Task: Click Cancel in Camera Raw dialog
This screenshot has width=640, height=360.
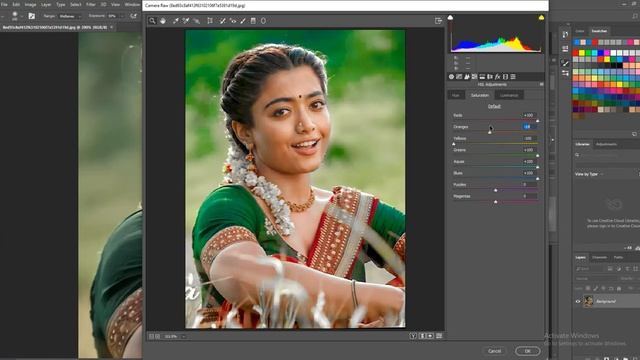Action: point(494,351)
